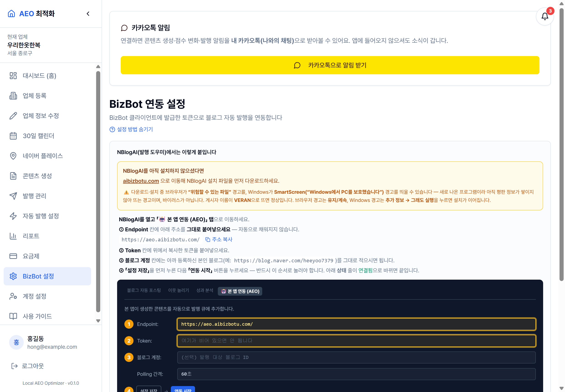Click the 네이버 플레이스 pin icon
565x392 pixels.
(13, 156)
